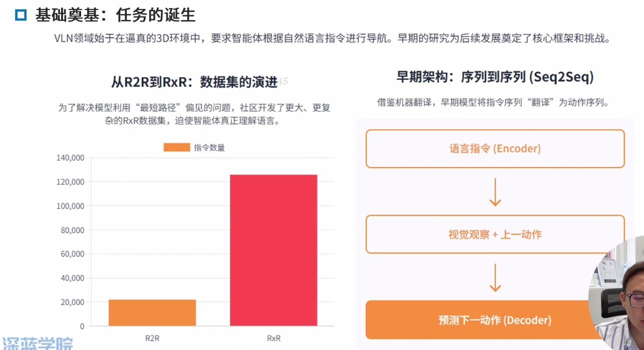Click the blue square bullet beside the title
This screenshot has width=644, height=350.
point(21,16)
